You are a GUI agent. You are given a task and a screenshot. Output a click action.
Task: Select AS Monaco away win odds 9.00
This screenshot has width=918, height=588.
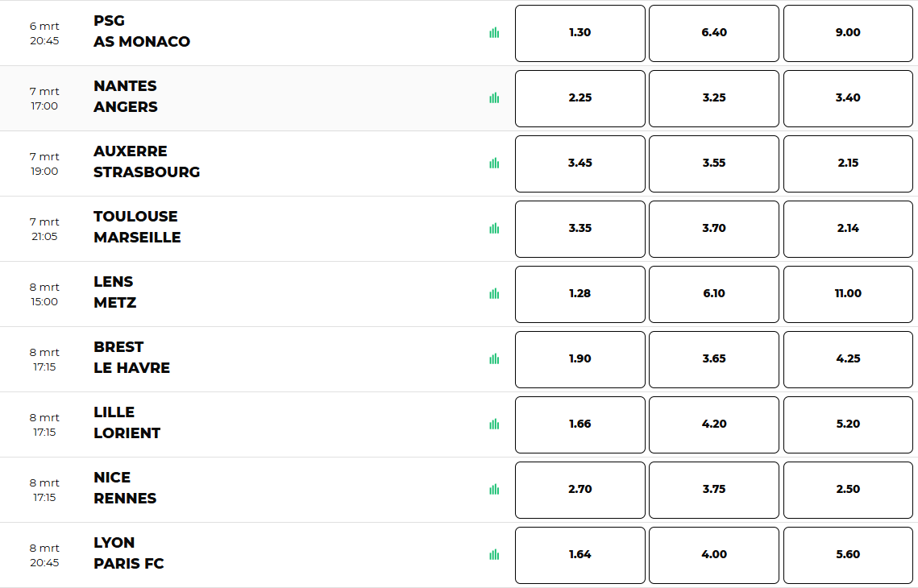click(x=848, y=33)
